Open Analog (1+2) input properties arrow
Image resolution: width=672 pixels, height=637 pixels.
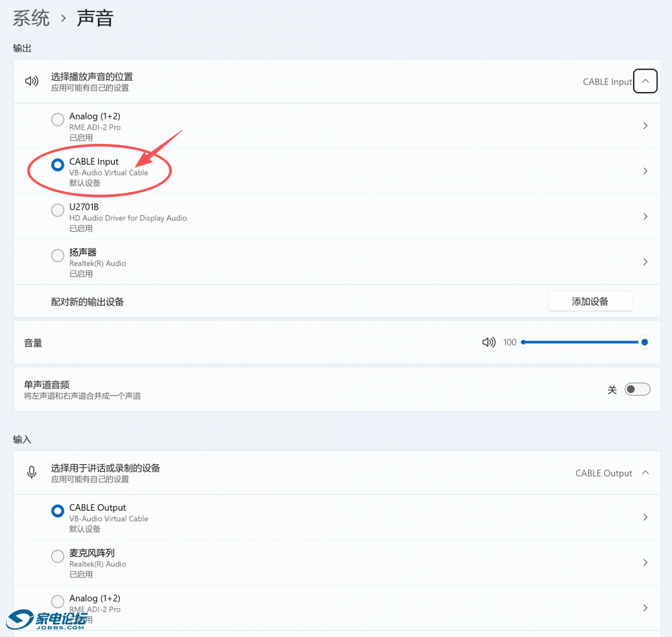pos(645,608)
